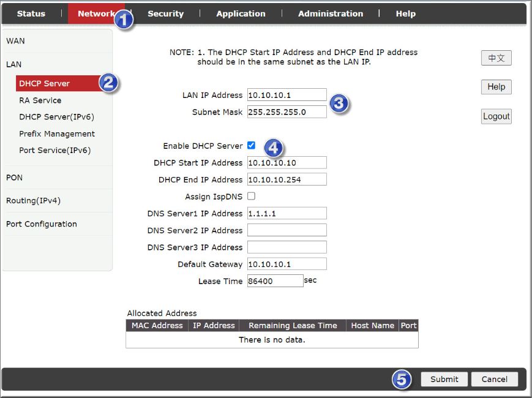Disable the DHCP Server checkbox

click(251, 146)
